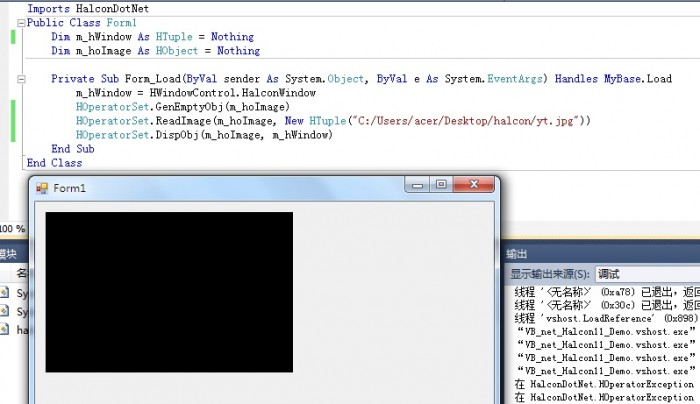This screenshot has width=700, height=404.
Task: Collapse the Form_Load sub code region
Action: [x=21, y=79]
